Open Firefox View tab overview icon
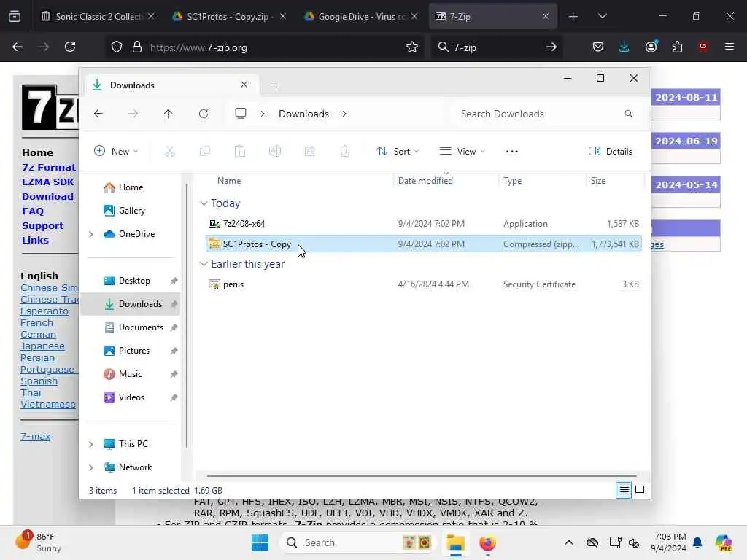 (x=15, y=16)
